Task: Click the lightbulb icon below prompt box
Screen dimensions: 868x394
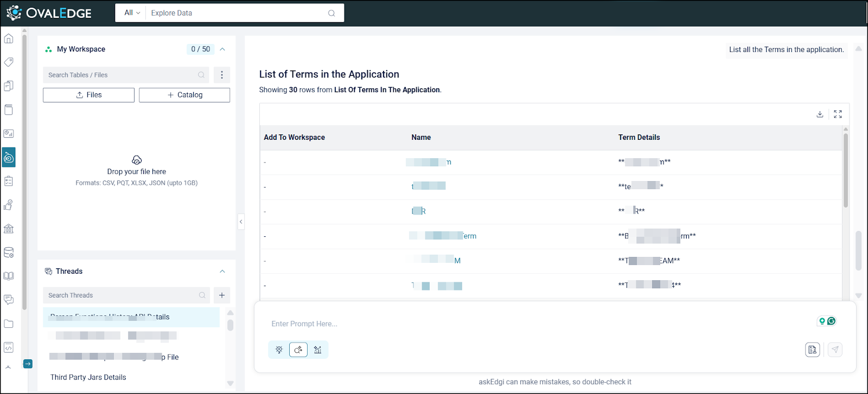Action: pos(279,350)
